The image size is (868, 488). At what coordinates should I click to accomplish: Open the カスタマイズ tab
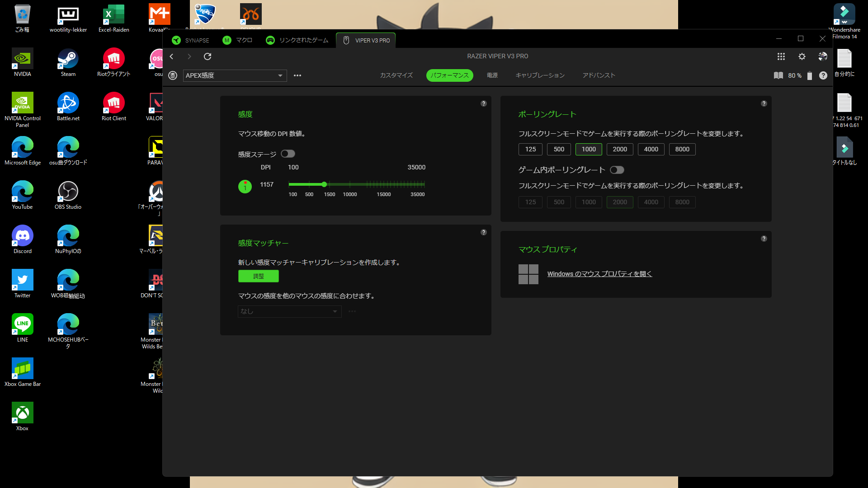point(396,75)
